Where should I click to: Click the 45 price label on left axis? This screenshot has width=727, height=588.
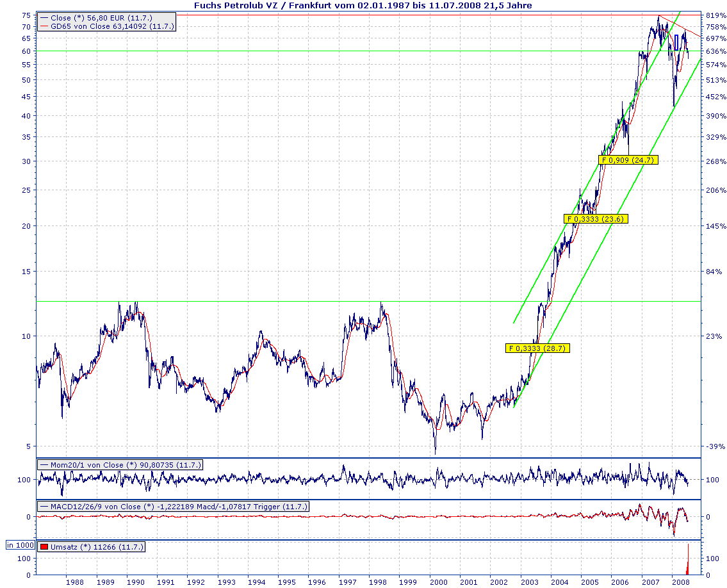26,97
